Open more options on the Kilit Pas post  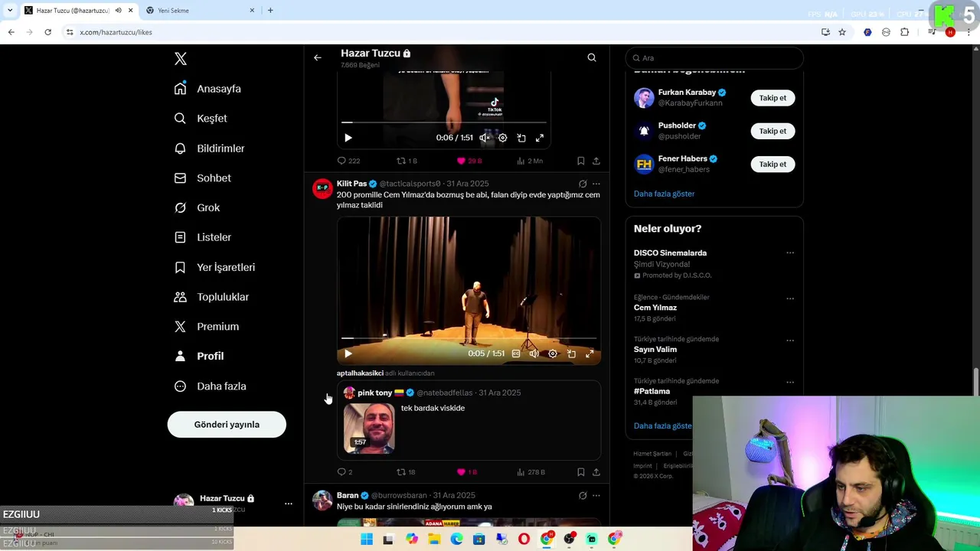point(596,184)
